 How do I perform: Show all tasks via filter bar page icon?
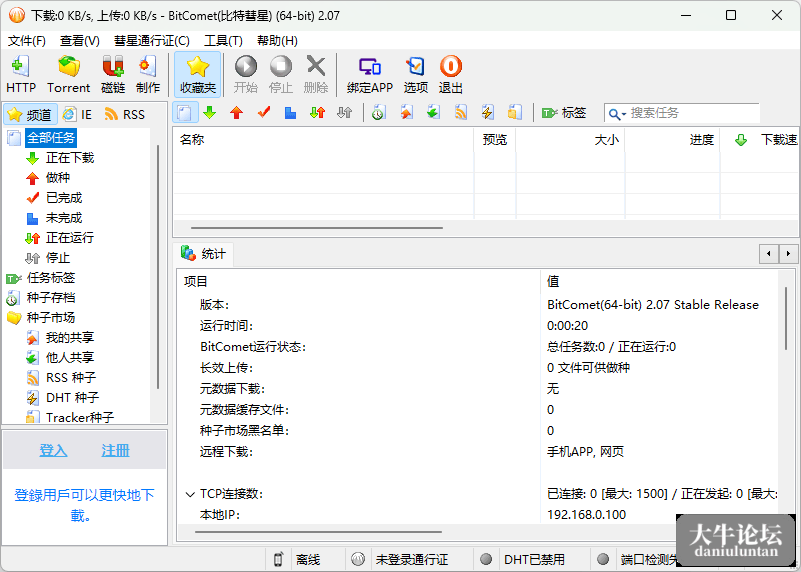[185, 112]
